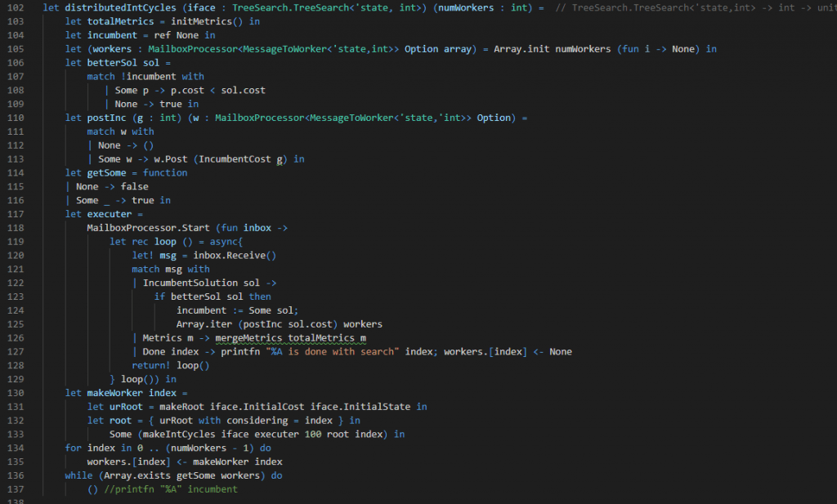Click the makeIntCycles function call
837x504 pixels.
tap(176, 435)
